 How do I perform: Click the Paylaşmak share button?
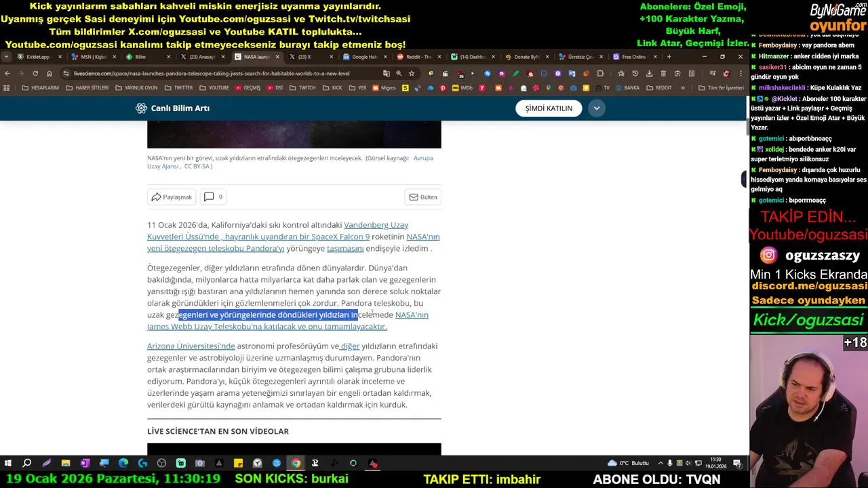pos(172,197)
